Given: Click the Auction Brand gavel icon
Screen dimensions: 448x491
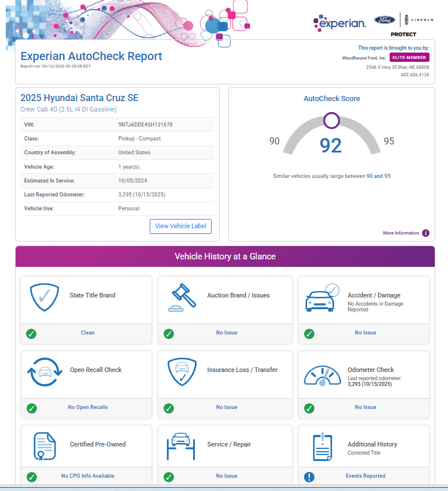Looking at the screenshot, I should point(182,298).
